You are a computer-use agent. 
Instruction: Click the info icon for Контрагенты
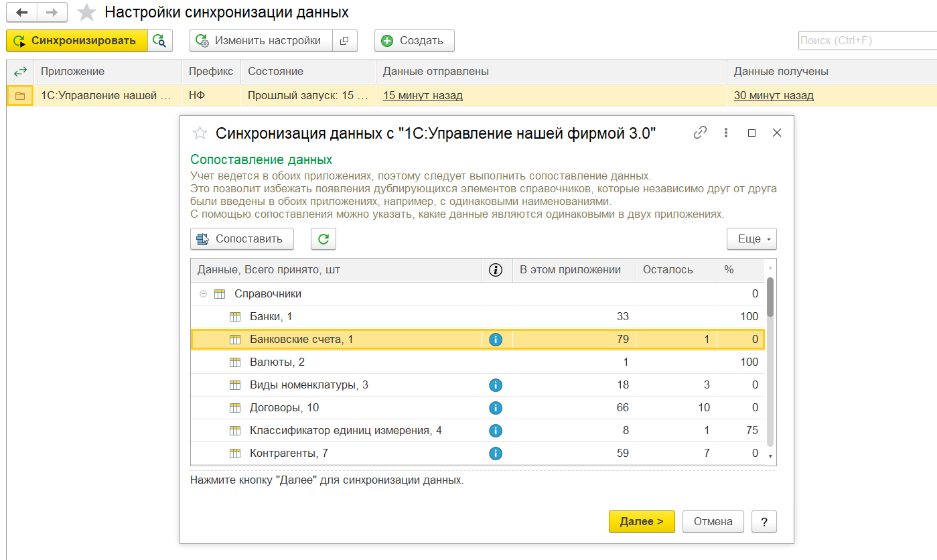(496, 453)
